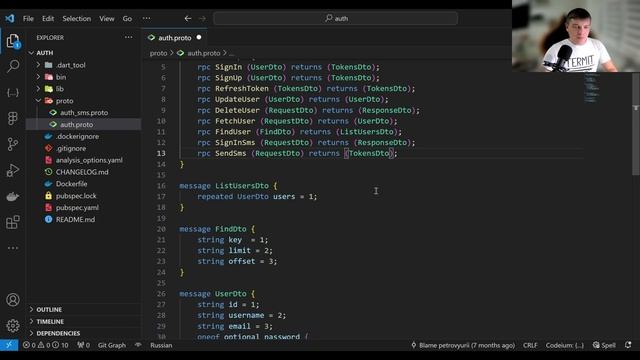Expand the OUTLINE section
This screenshot has width=640, height=360.
pyautogui.click(x=49, y=309)
